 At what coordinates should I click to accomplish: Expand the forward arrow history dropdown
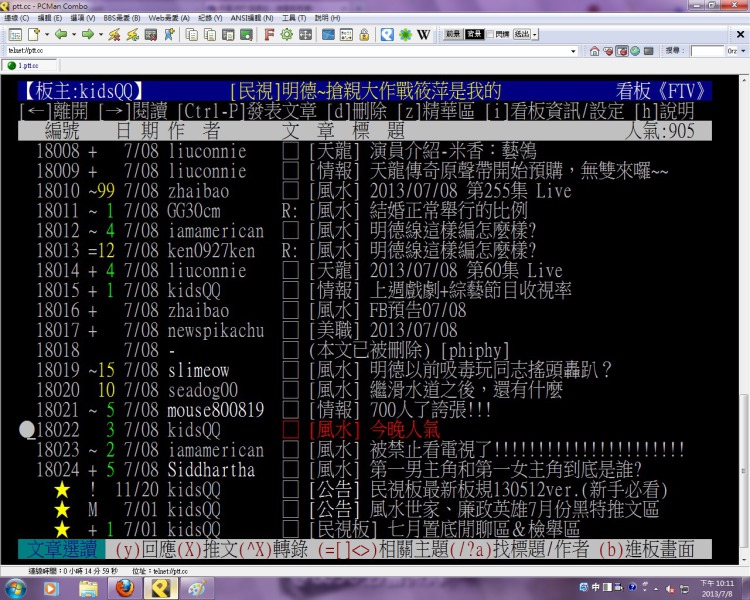(100, 34)
